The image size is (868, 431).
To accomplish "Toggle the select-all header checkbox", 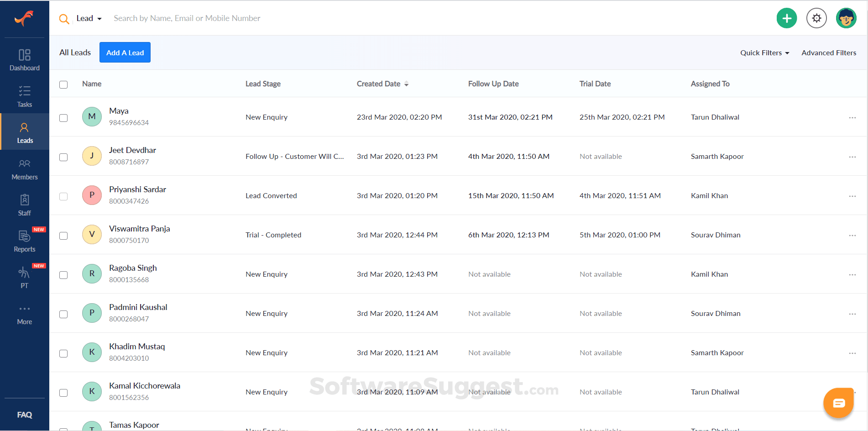I will click(63, 84).
